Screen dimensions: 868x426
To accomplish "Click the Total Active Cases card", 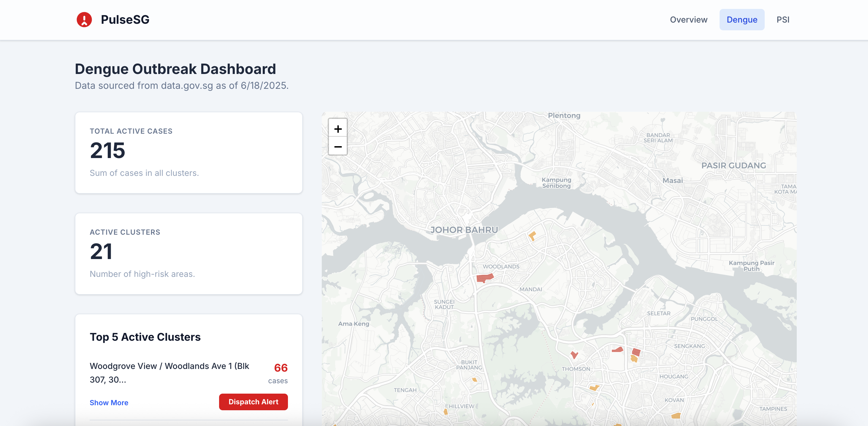I will pos(189,153).
